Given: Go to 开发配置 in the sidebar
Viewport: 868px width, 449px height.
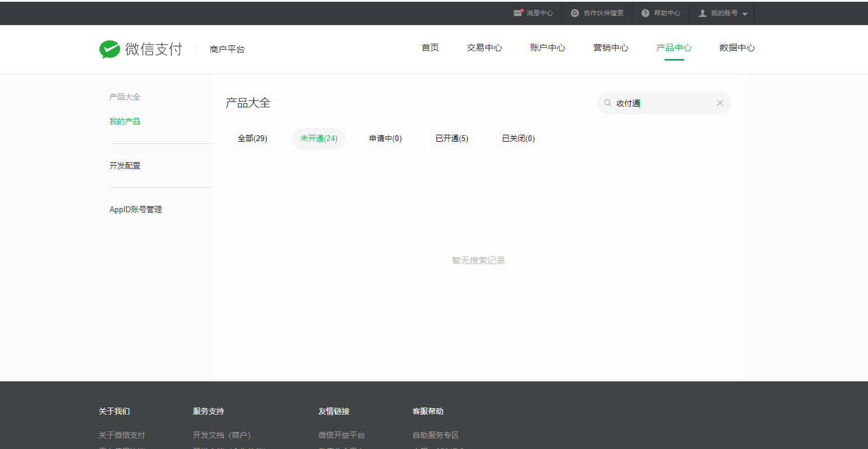Looking at the screenshot, I should 125,166.
